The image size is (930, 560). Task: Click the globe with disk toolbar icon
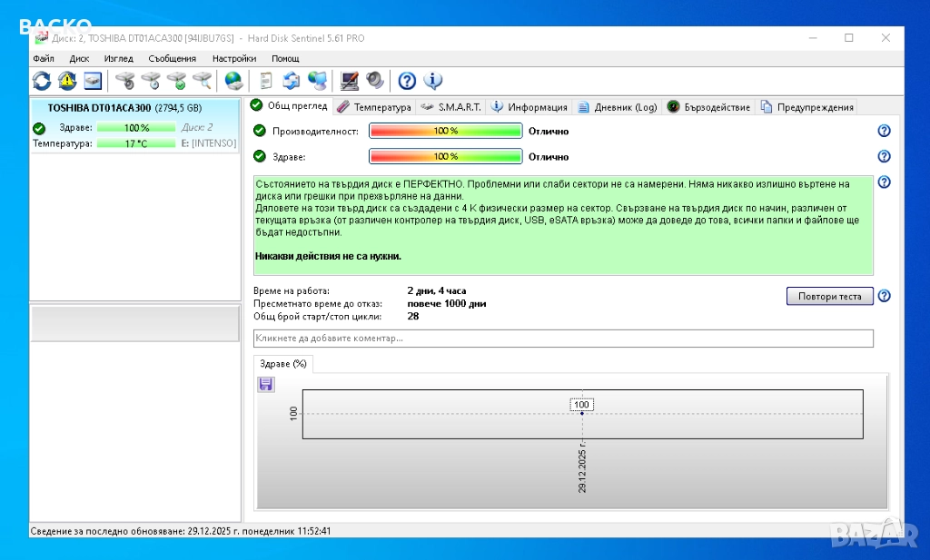point(233,81)
